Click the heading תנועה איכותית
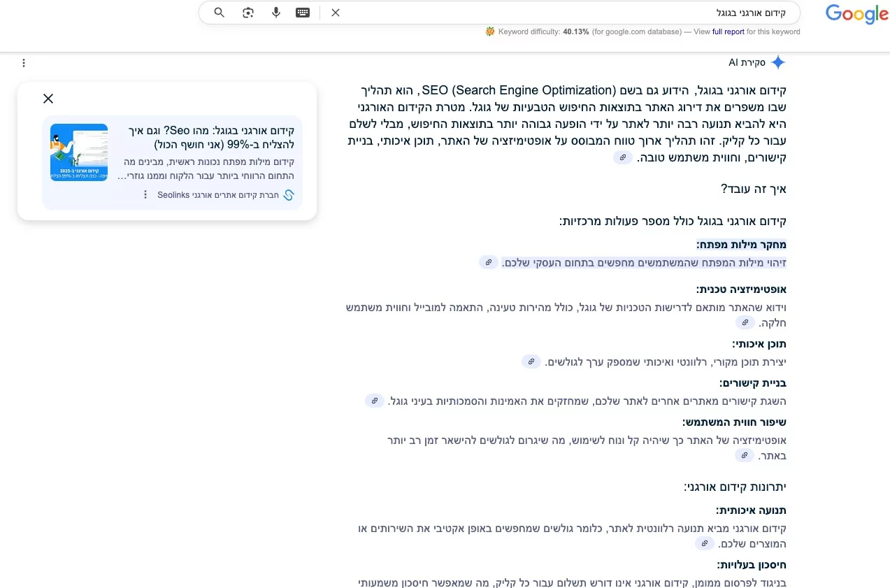Image resolution: width=890 pixels, height=588 pixels. pyautogui.click(x=752, y=510)
